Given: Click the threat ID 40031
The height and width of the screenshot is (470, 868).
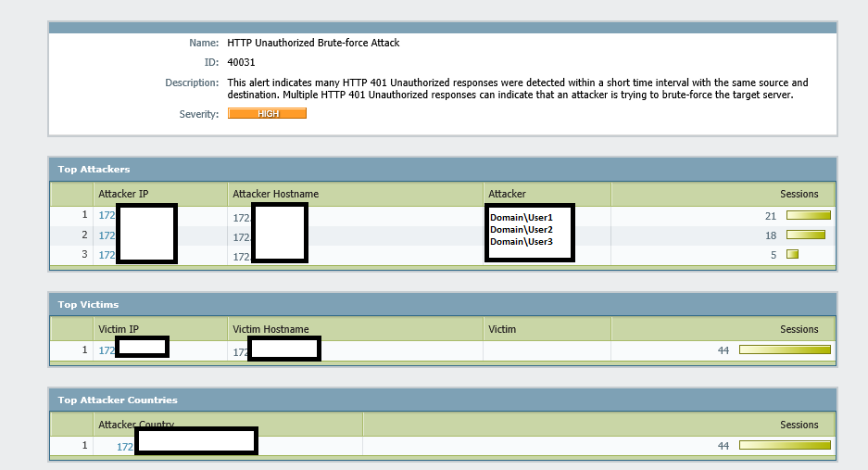Looking at the screenshot, I should point(241,62).
